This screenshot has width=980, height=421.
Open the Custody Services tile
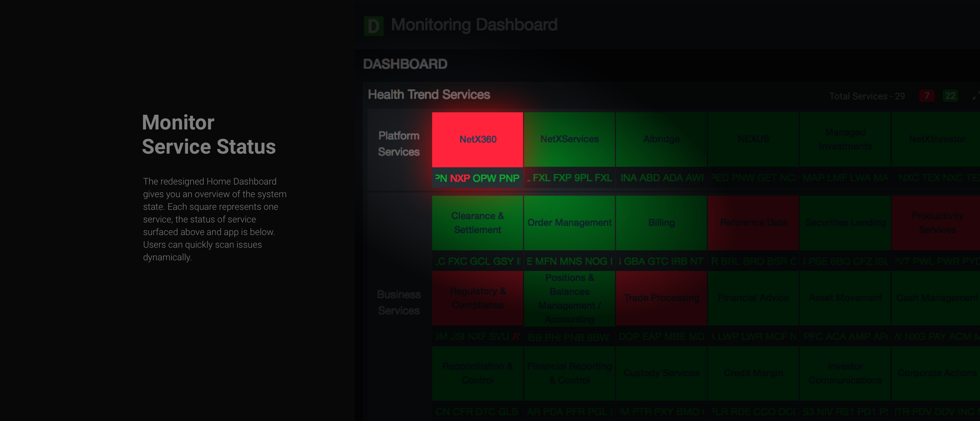661,373
